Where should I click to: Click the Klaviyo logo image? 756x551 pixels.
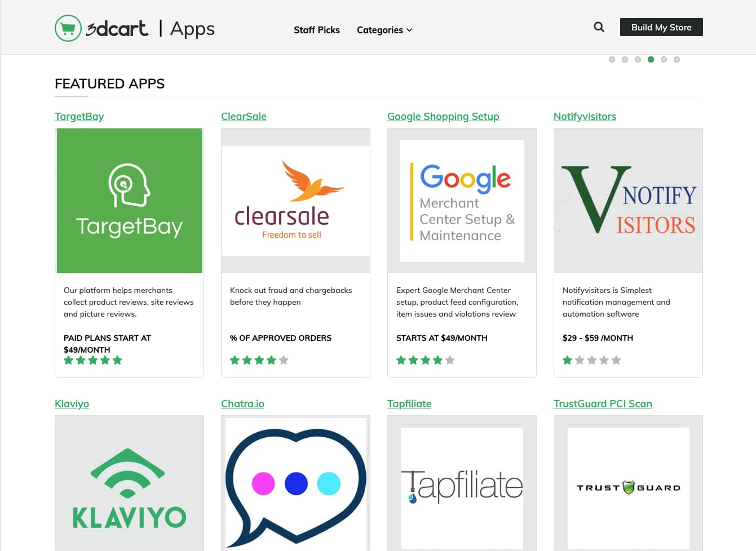coord(129,486)
